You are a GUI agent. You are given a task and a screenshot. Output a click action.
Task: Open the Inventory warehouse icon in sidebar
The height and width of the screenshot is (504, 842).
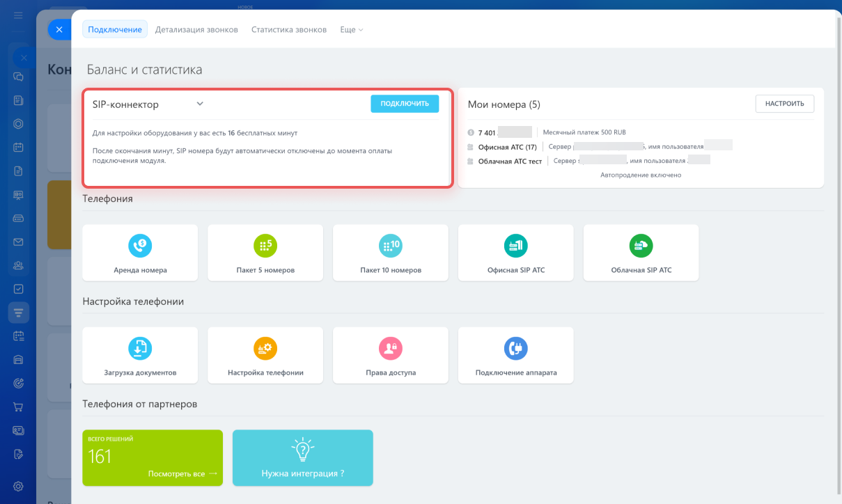tap(19, 360)
